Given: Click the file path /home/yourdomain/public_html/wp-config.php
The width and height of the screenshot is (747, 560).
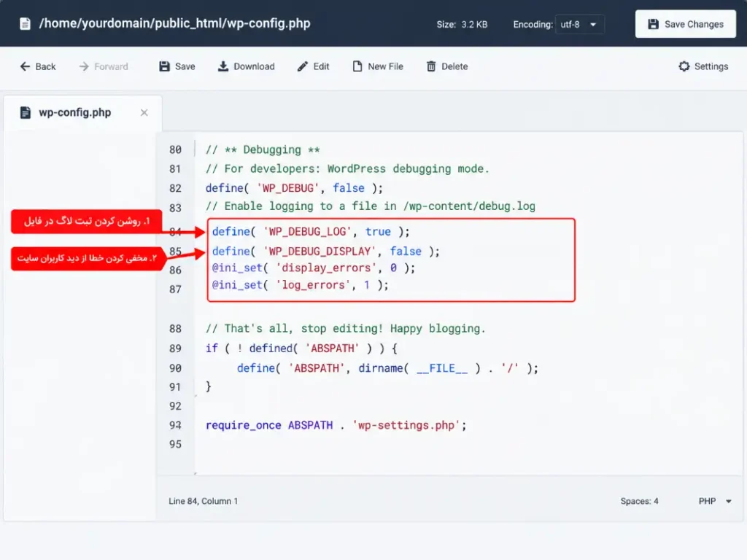Looking at the screenshot, I should coord(174,23).
